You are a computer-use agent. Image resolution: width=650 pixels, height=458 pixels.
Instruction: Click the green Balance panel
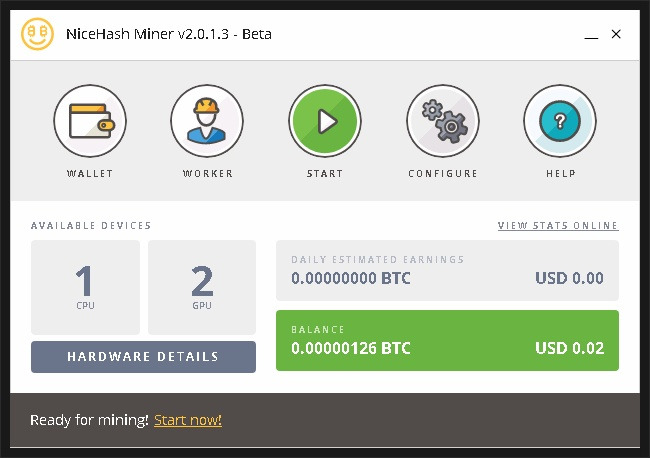click(x=447, y=340)
